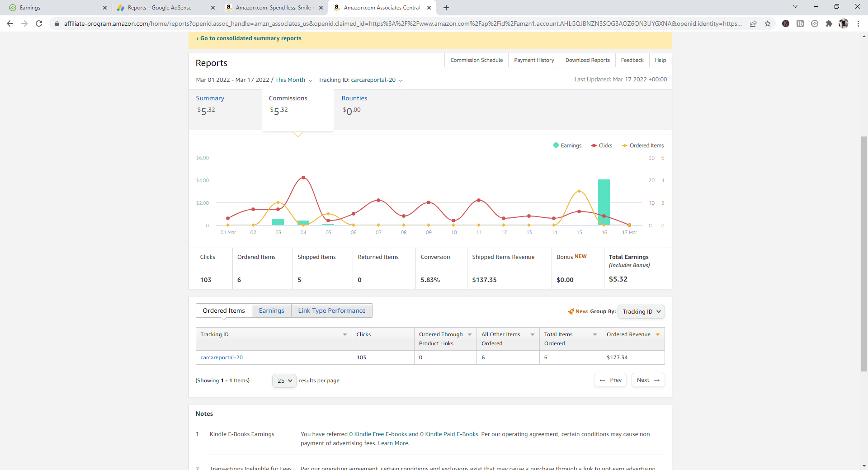The width and height of the screenshot is (868, 470).
Task: View site info via the lock icon
Action: coord(57,23)
